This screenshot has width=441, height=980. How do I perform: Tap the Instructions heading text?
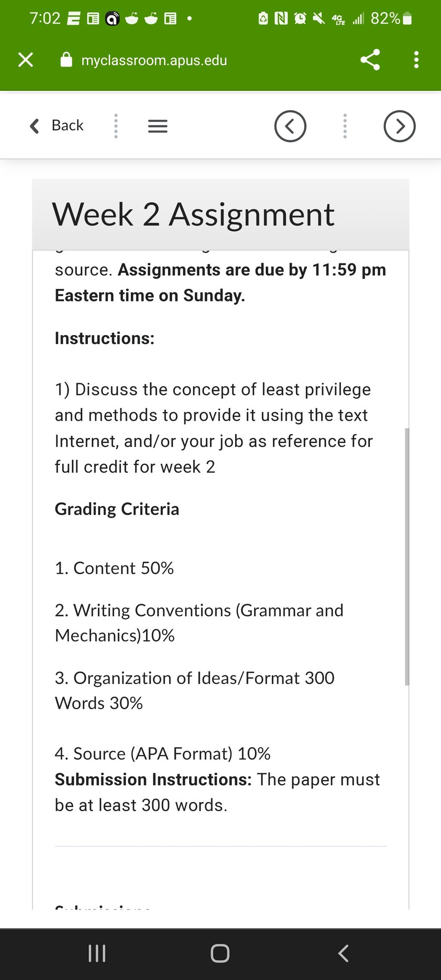click(105, 338)
